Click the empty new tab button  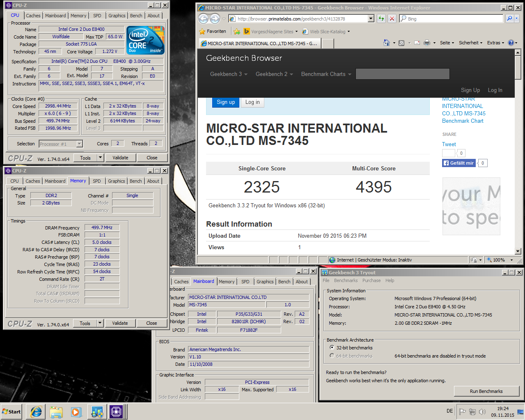pos(328,44)
